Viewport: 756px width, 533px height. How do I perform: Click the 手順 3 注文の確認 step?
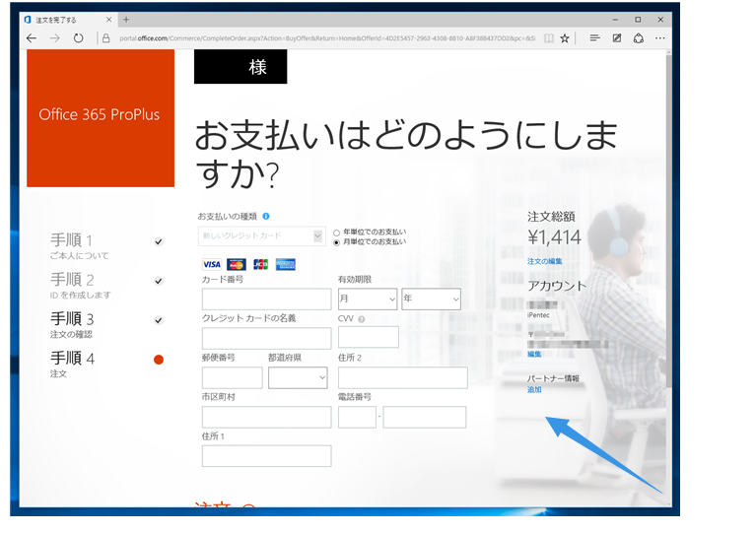click(x=72, y=324)
